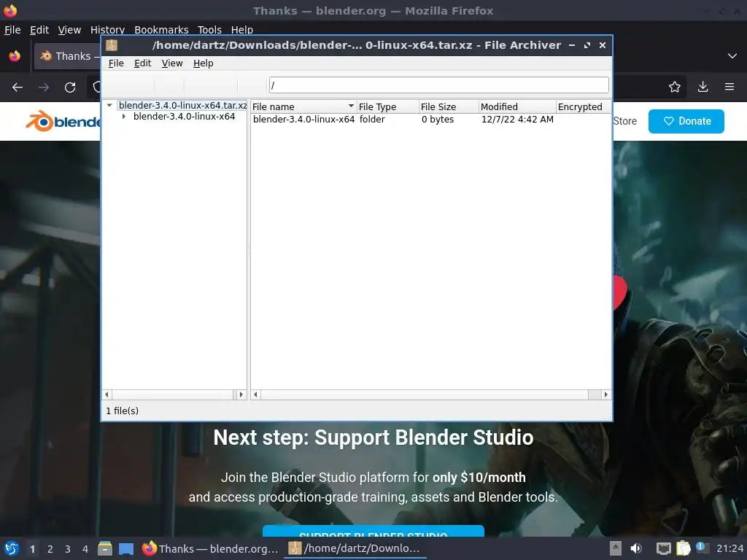Click the File Archiver window icon
This screenshot has height=560, width=747.
click(x=112, y=45)
